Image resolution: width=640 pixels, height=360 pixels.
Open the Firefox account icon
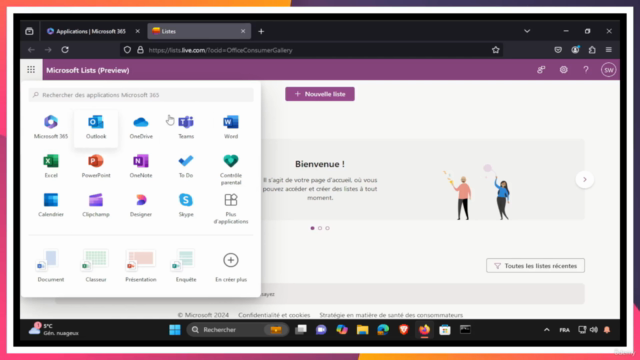coord(575,50)
